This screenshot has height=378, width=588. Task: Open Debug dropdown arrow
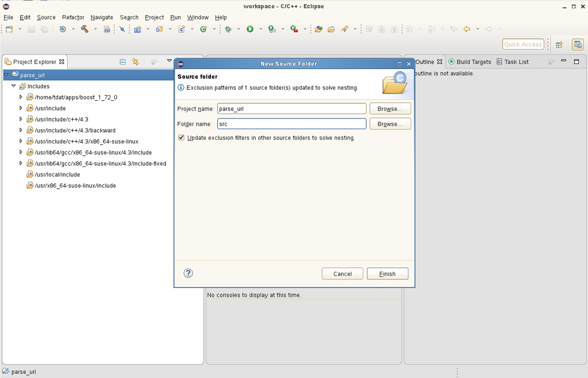pos(239,29)
